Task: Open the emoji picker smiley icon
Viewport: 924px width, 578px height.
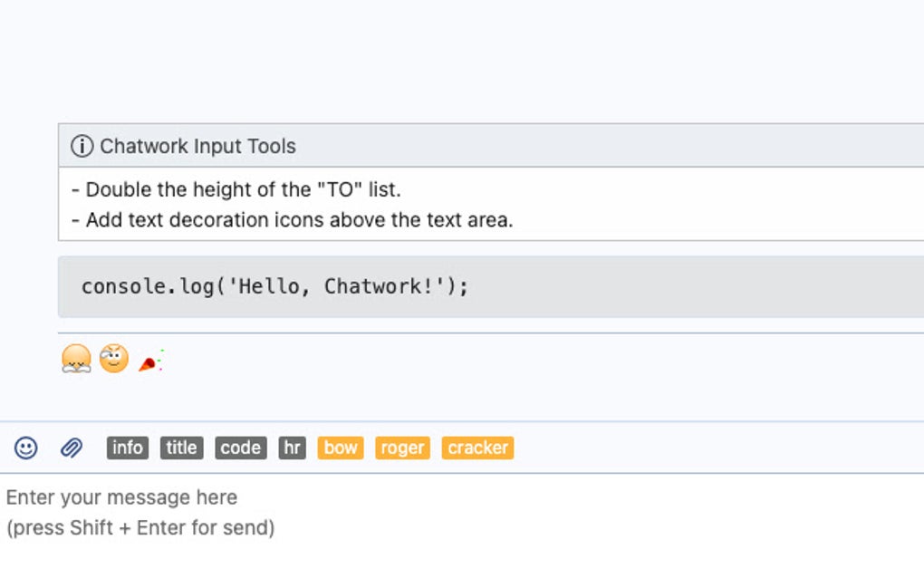Action: (x=24, y=448)
